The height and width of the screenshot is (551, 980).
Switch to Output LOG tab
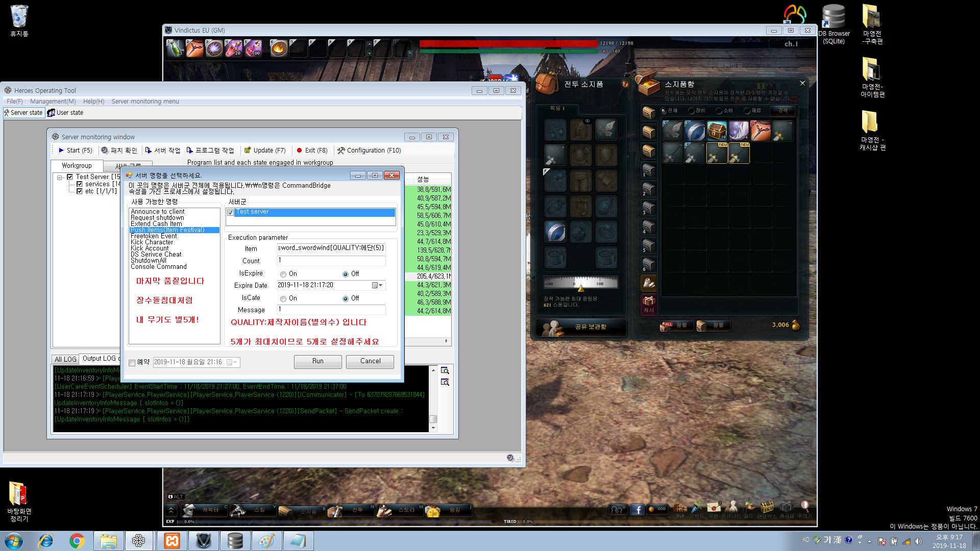point(99,359)
